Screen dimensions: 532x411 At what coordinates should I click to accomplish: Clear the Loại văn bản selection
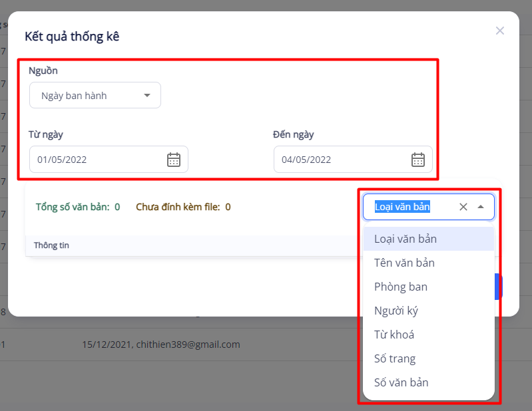click(x=463, y=207)
